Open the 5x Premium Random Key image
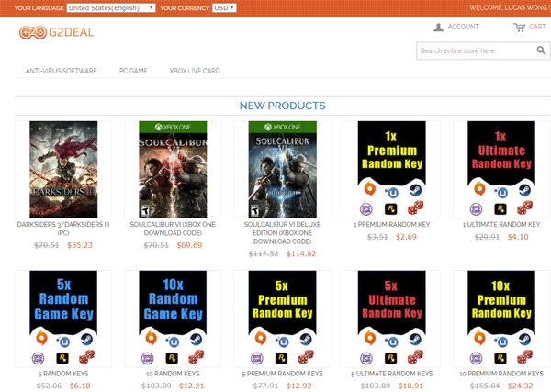This screenshot has height=392, width=551. [x=283, y=318]
